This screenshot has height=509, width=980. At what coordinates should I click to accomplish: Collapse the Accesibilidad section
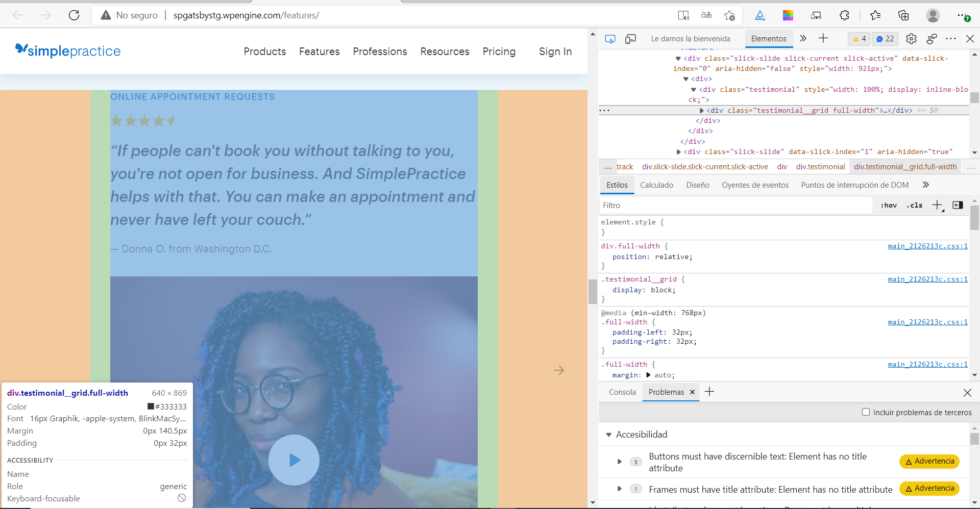[609, 435]
